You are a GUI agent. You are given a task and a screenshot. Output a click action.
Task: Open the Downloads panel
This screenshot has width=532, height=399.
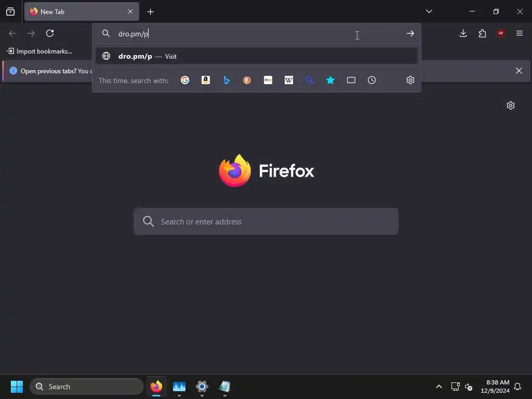point(463,33)
